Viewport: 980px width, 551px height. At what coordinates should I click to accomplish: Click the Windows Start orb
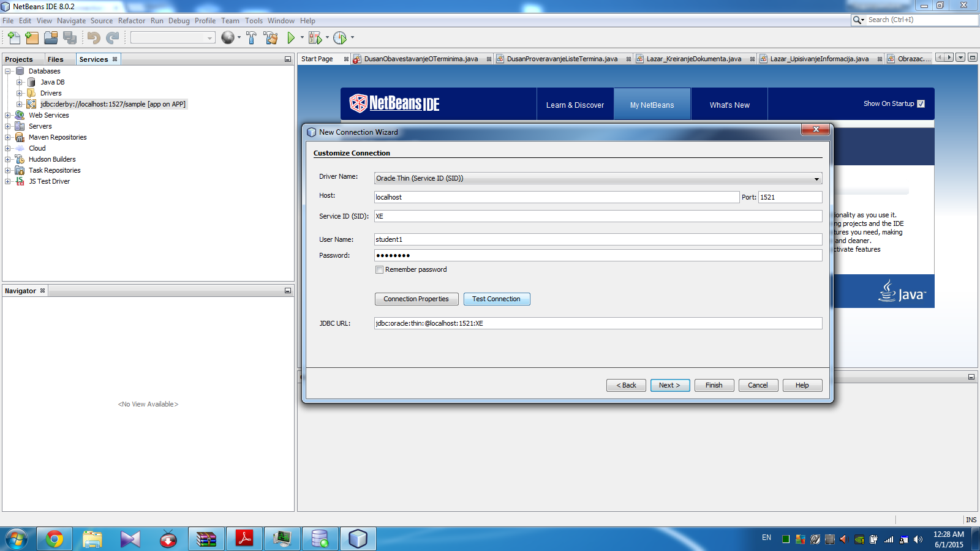pyautogui.click(x=17, y=539)
